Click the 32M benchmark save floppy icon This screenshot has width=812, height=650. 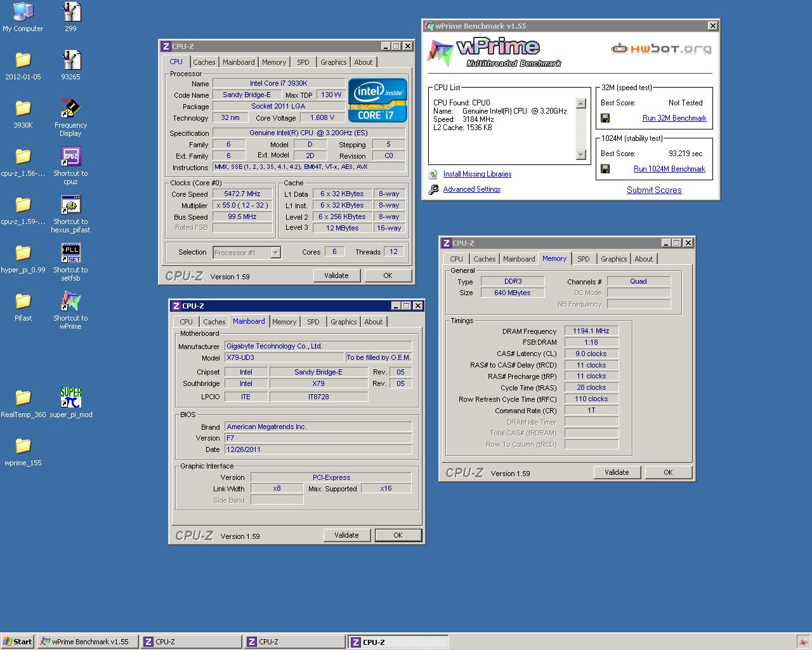point(605,118)
